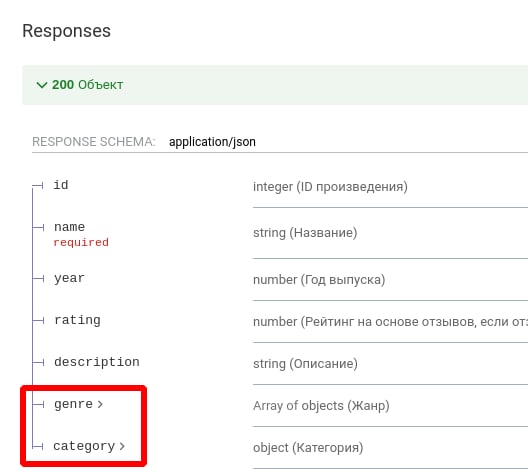Expand the category field chevron
The image size is (528, 473).
[122, 446]
